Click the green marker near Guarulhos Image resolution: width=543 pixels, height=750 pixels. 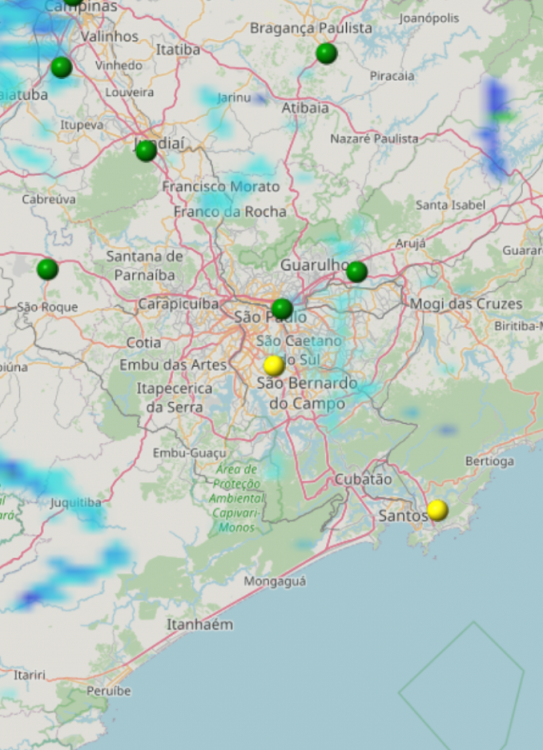coord(356,272)
